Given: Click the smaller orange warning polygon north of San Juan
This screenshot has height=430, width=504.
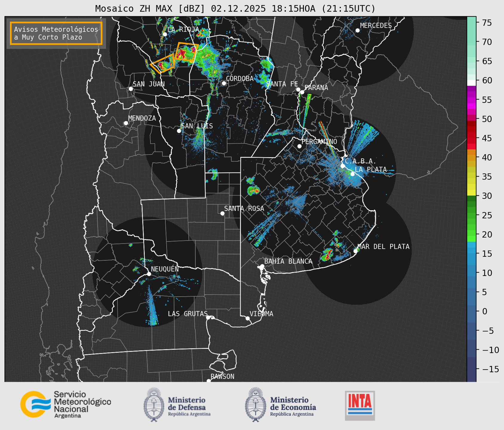Looking at the screenshot, I should click(x=163, y=64).
